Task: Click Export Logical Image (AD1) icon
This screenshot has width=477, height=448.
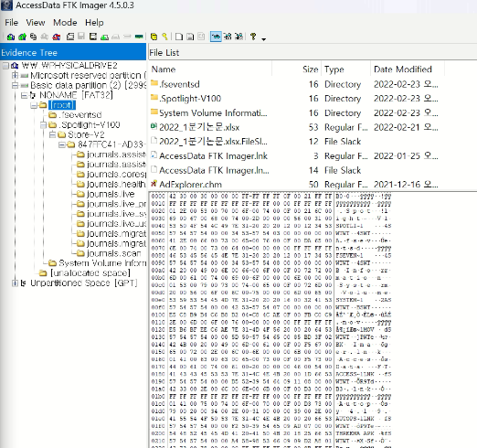Action: coord(93,37)
